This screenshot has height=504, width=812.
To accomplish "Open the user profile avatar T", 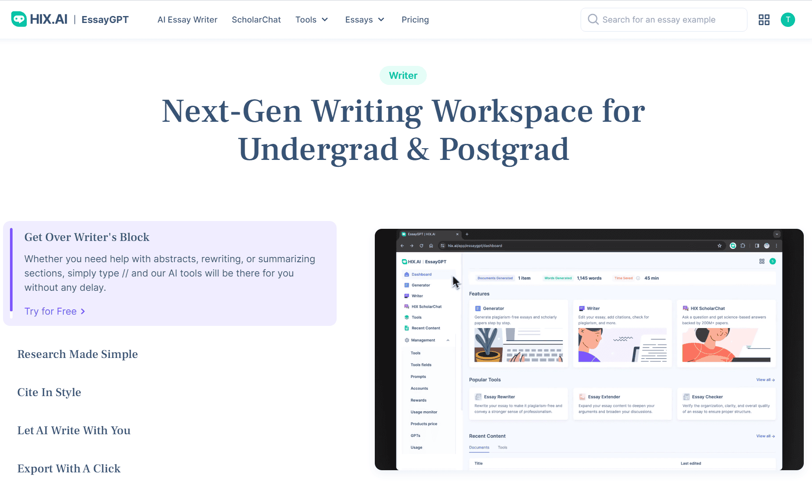I will [x=788, y=20].
